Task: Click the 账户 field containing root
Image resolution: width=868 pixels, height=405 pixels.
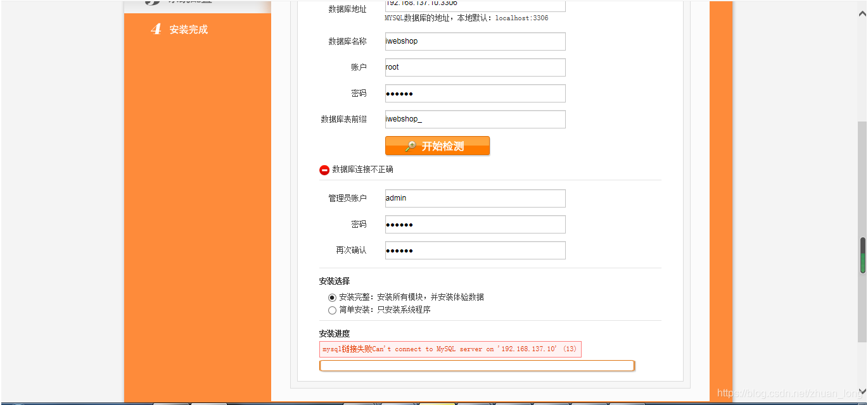Action: click(x=475, y=67)
